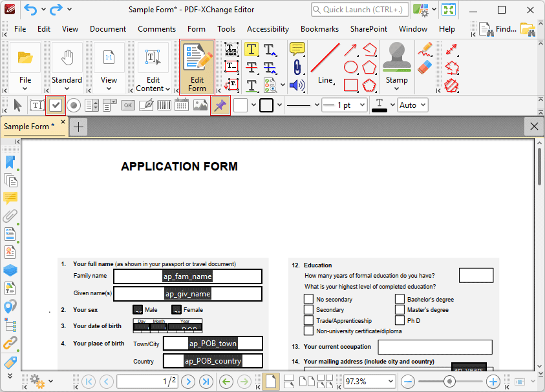
Task: Tick the Master's degree checkbox
Action: point(400,309)
